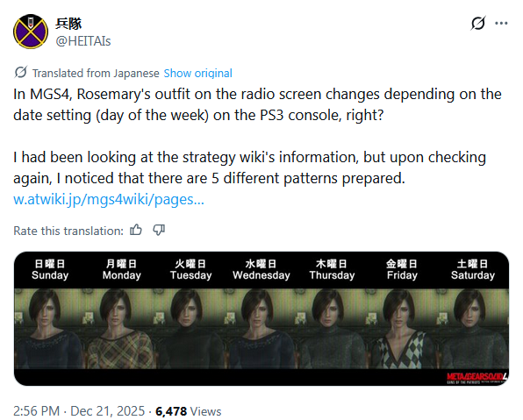The height and width of the screenshot is (420, 523).
Task: Click the @HEITAIs handle
Action: pos(83,41)
